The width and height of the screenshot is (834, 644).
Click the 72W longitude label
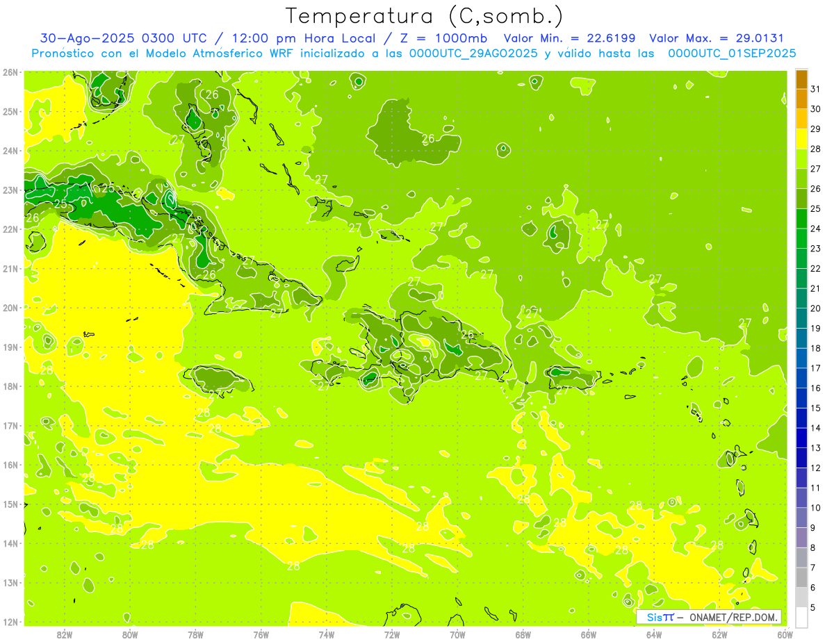[392, 634]
